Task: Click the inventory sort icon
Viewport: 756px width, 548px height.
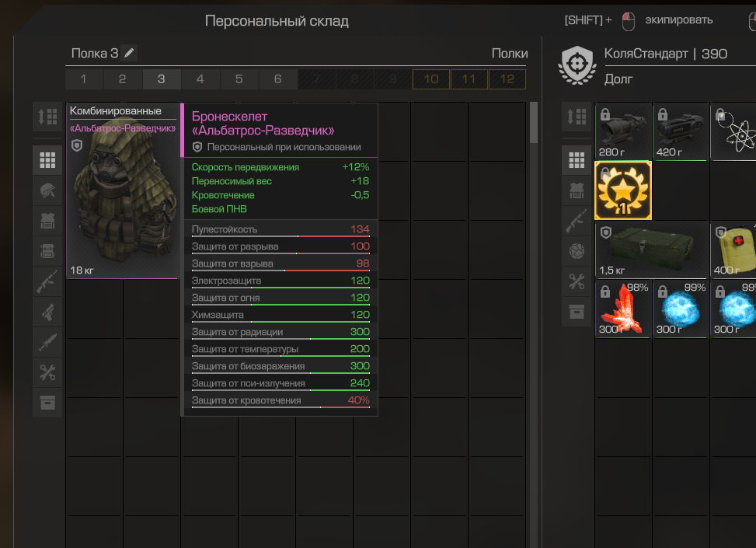Action: 577,117
